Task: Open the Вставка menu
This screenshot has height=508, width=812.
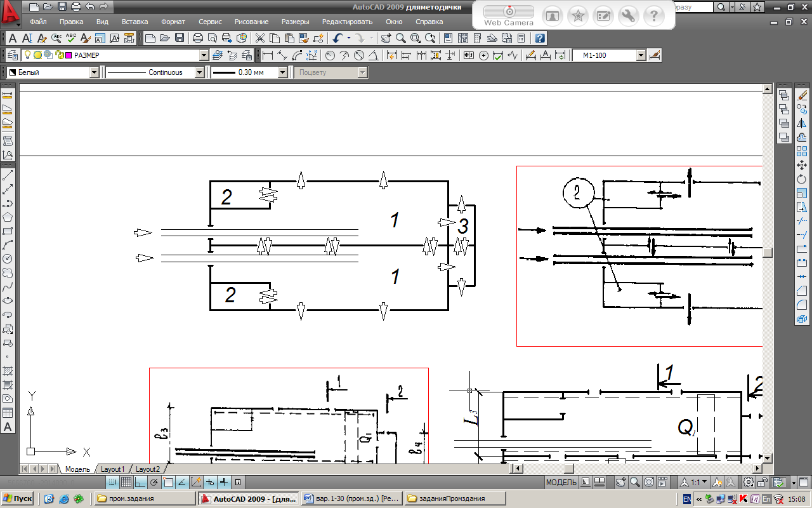Action: pyautogui.click(x=134, y=22)
